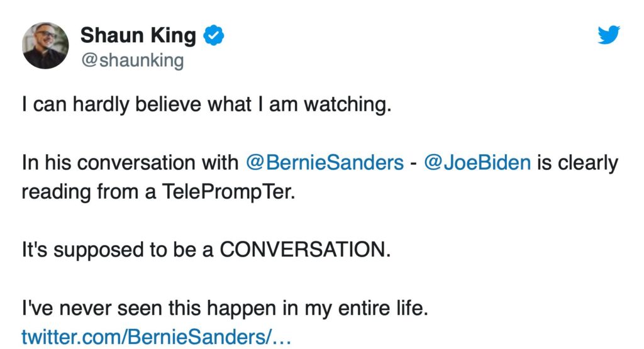Click the words "is clearly" after @JoeBiden

click(x=577, y=163)
